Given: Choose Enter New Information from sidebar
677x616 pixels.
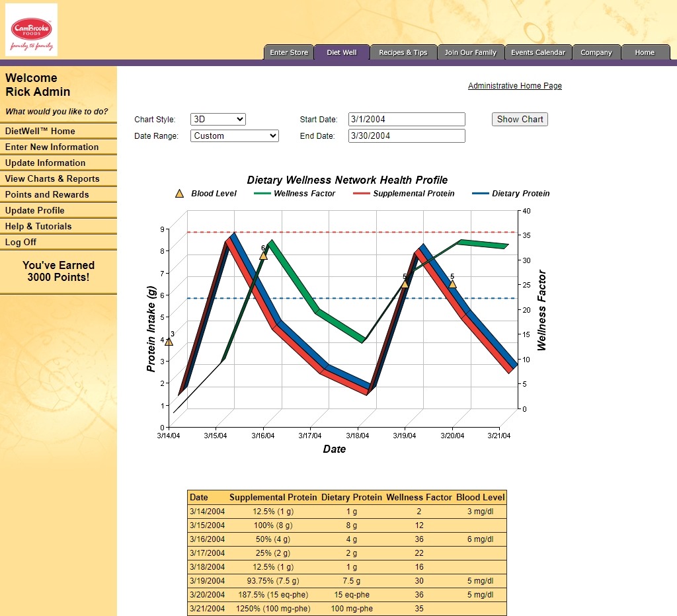Looking at the screenshot, I should [x=52, y=147].
